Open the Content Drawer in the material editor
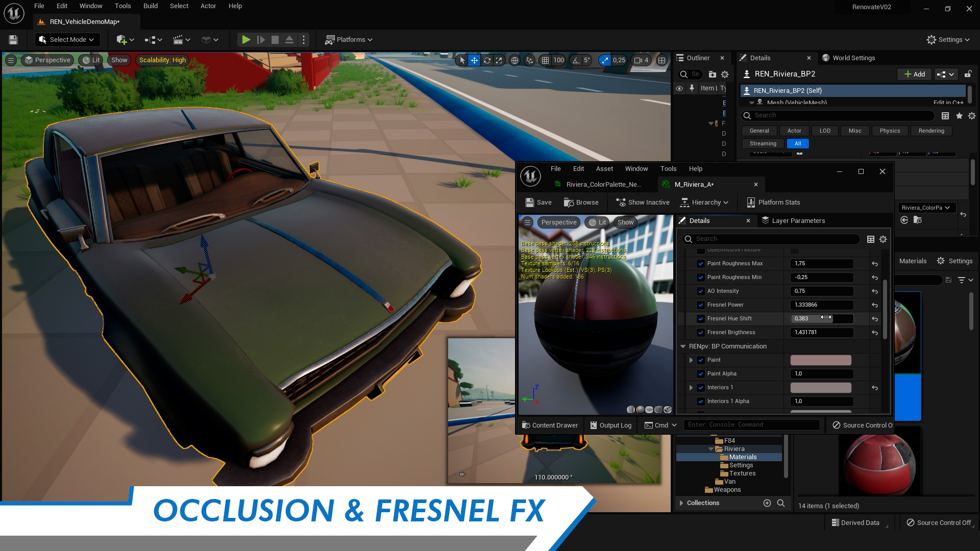This screenshot has height=551, width=980. point(550,425)
